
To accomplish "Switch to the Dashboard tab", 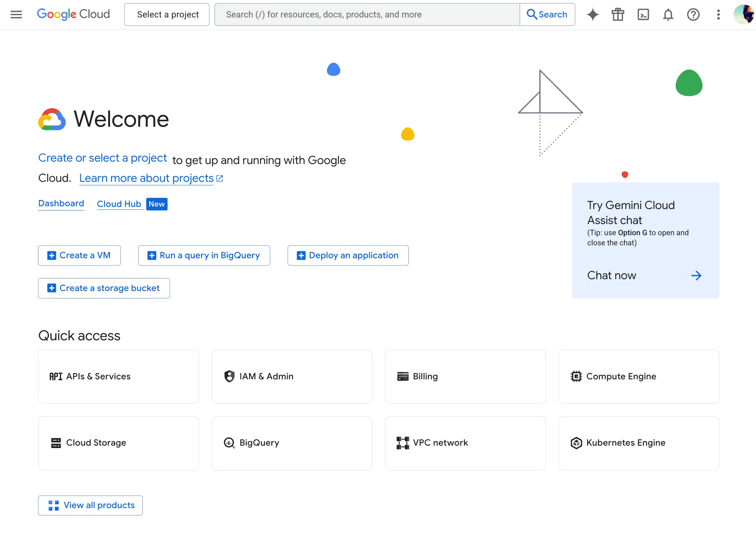I will (61, 203).
